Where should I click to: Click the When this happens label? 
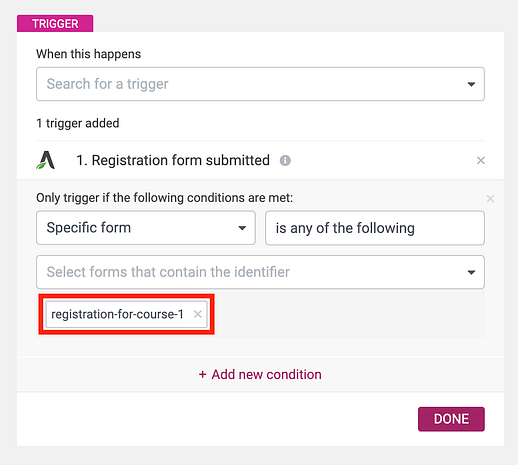[88, 54]
